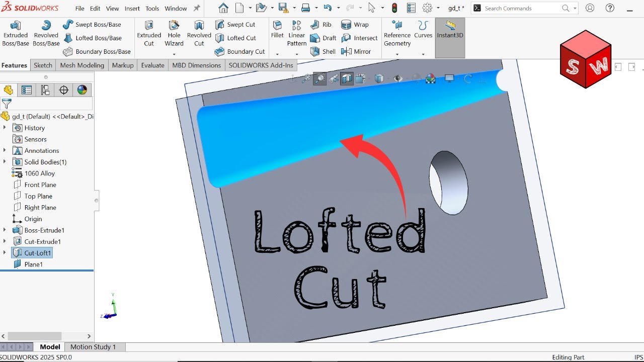
Task: Open the Hole Wizard tool
Action: [174, 33]
